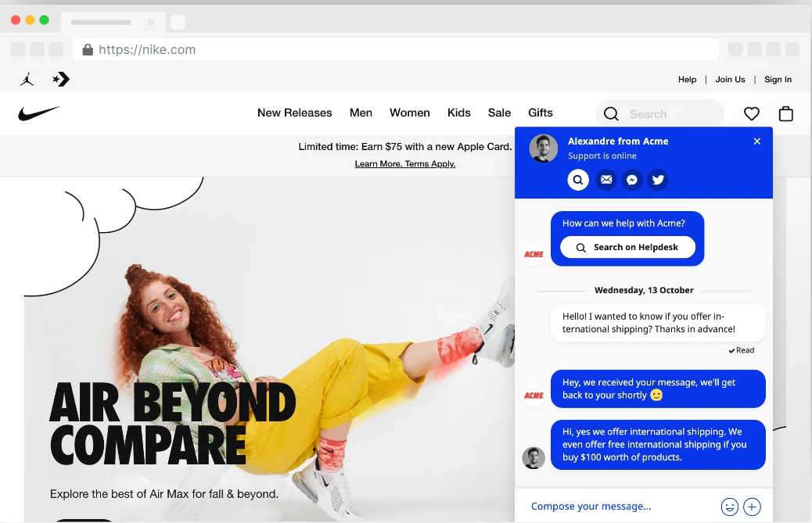Viewport: 812px width, 523px height.
Task: Open the emoji picker in chat composer
Action: (729, 507)
